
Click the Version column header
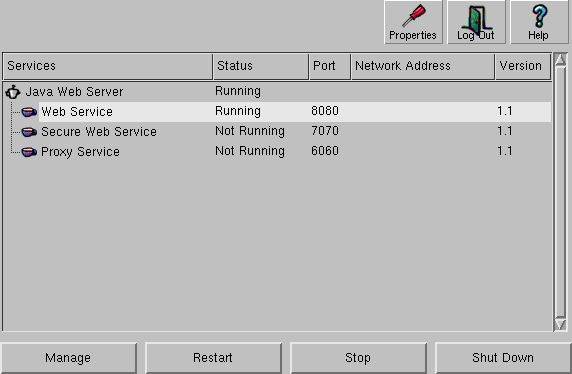tap(523, 66)
